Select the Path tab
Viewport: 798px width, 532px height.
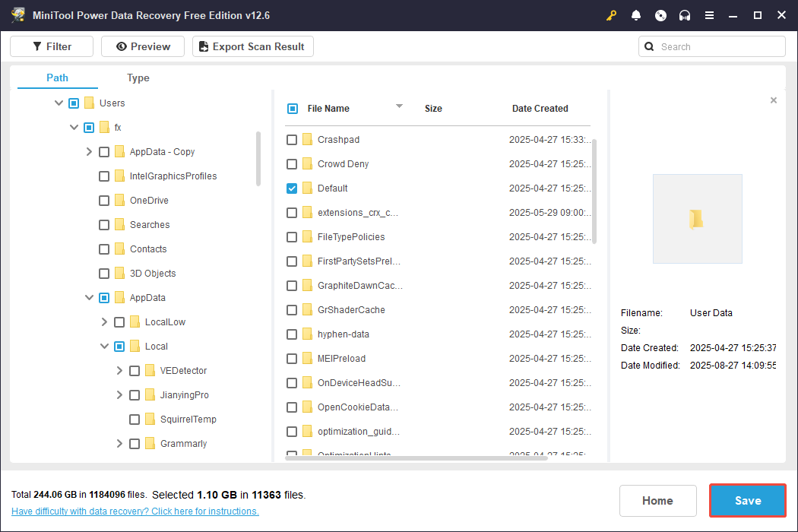56,78
